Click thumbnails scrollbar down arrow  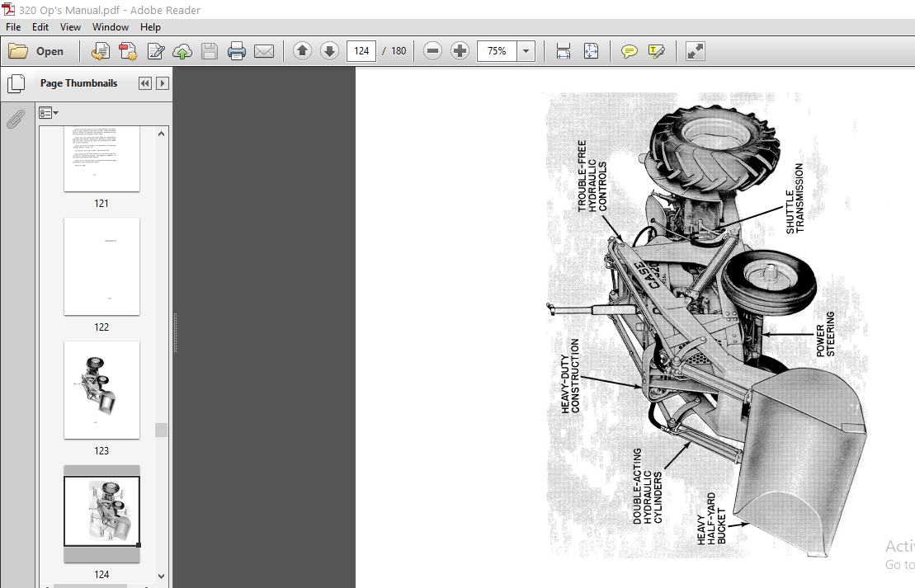coord(162,576)
